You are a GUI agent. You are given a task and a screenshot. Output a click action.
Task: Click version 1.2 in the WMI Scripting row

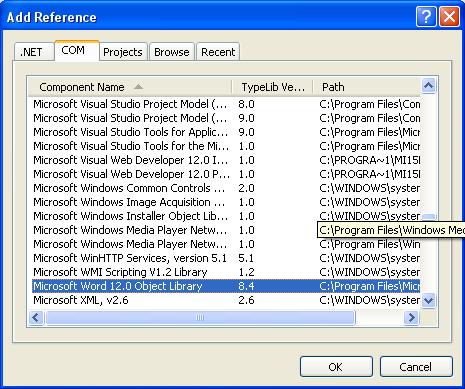[x=246, y=272]
